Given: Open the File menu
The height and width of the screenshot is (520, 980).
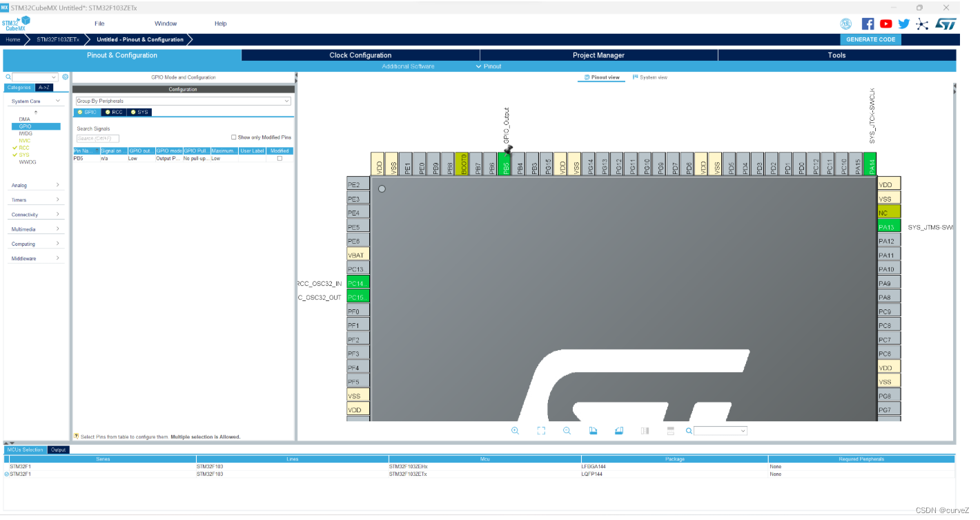Looking at the screenshot, I should click(99, 23).
